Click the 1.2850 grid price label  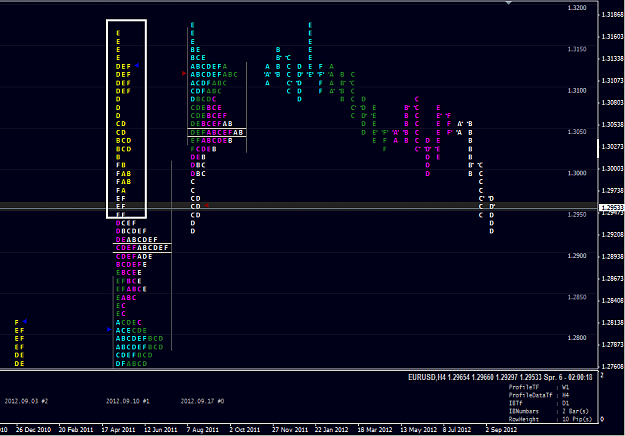[577, 297]
